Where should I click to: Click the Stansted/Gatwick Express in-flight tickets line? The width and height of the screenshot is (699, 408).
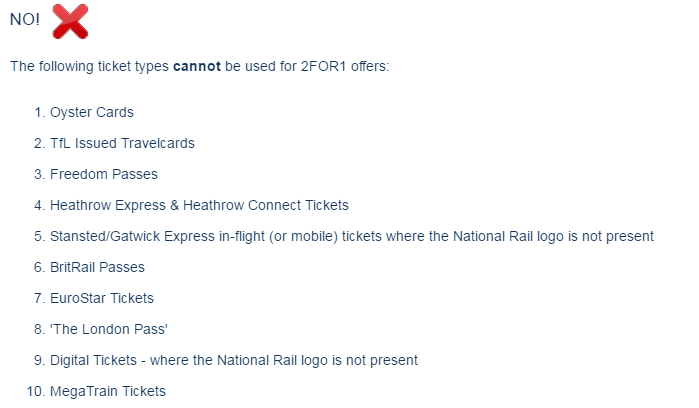(x=352, y=236)
